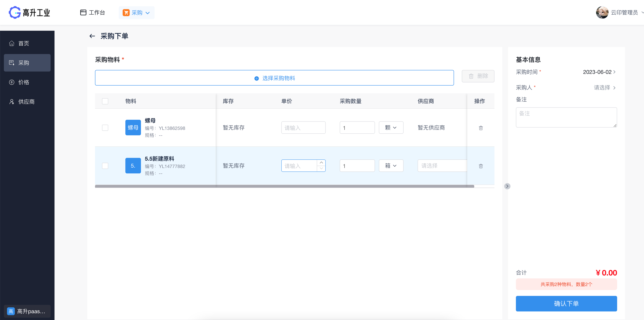Click the 物料 column header

tap(131, 101)
